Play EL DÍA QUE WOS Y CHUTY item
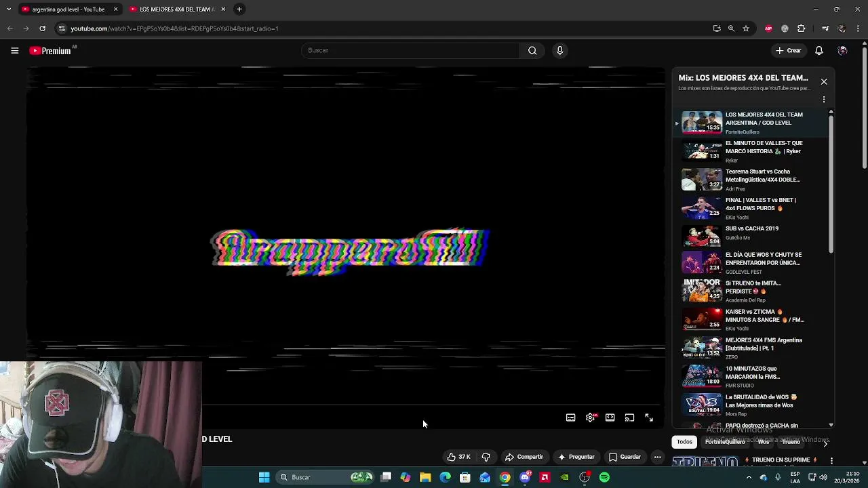This screenshot has width=868, height=488. point(751,263)
